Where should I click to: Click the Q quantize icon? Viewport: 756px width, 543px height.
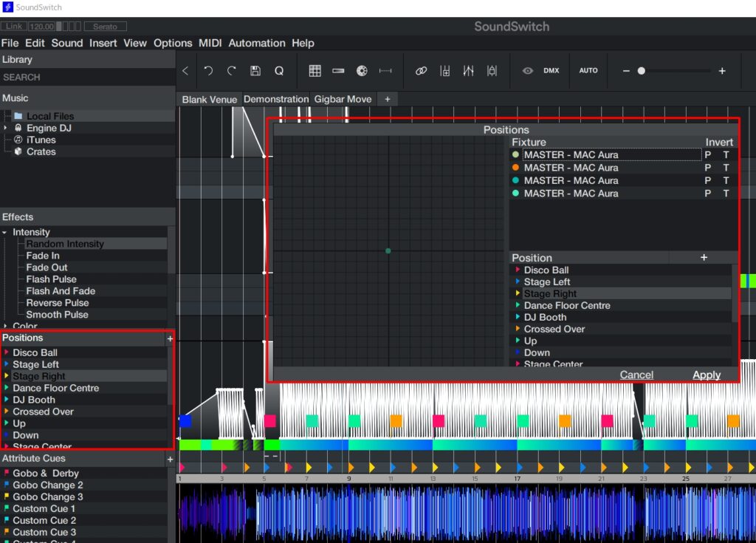click(279, 71)
